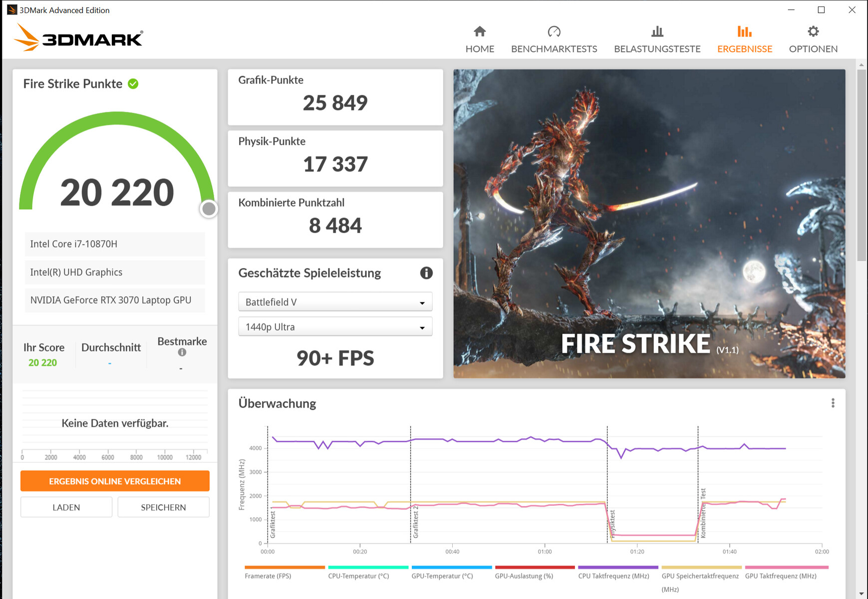Switch to the Belastungsteste tab
Screen dimensions: 868x599
tap(657, 39)
